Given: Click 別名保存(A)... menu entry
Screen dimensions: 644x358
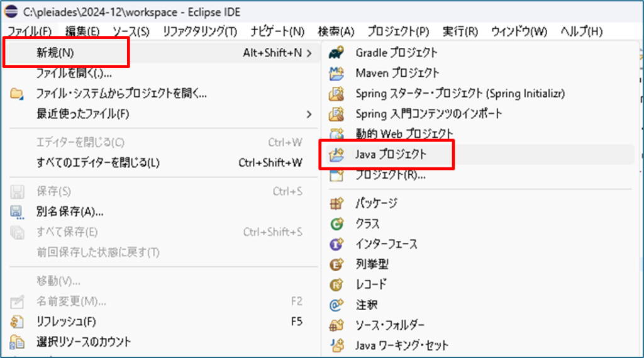Looking at the screenshot, I should coord(70,211).
